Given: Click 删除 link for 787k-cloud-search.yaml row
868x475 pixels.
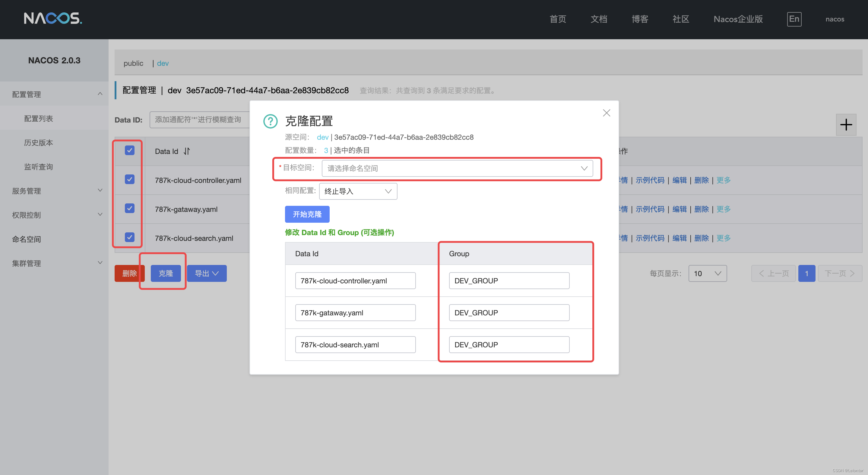Looking at the screenshot, I should coord(701,238).
